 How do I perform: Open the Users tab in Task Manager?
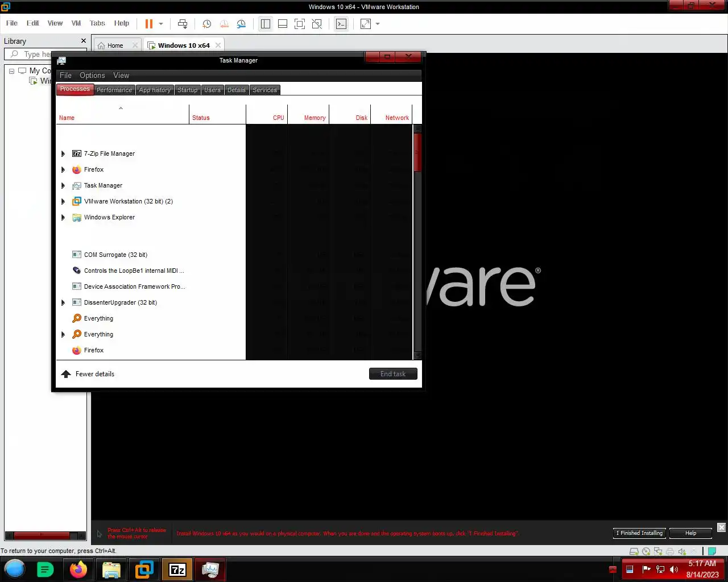click(212, 90)
